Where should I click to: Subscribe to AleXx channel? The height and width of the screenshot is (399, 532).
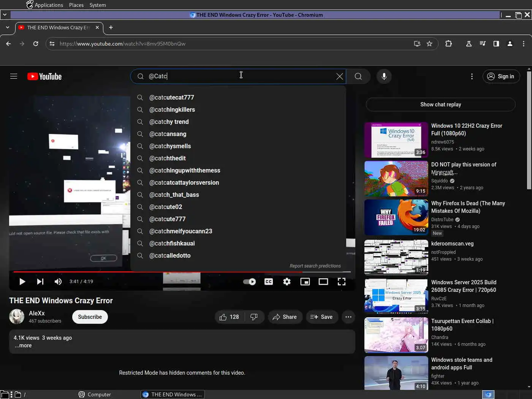[x=90, y=317]
